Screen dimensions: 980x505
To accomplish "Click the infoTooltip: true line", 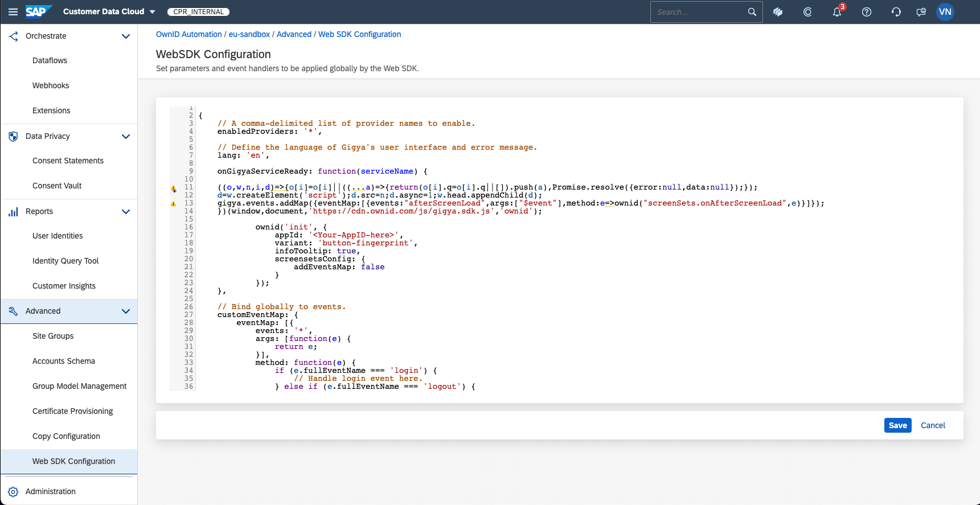I will [x=318, y=251].
